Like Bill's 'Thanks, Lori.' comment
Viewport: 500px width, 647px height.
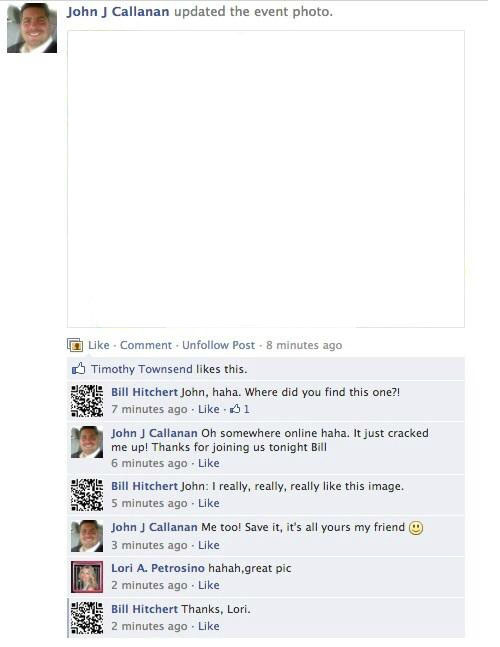[x=208, y=626]
